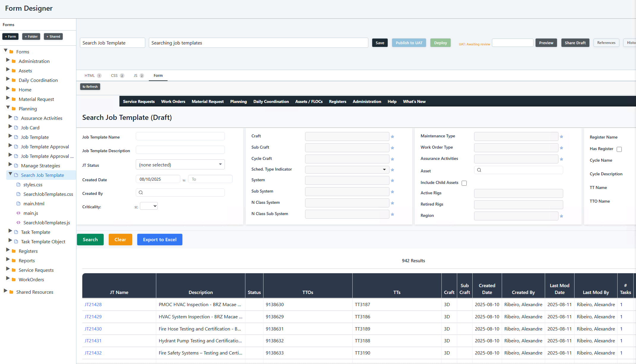Viewport: 636px width, 364px height.
Task: Switch to the CSS tab
Action: [114, 76]
